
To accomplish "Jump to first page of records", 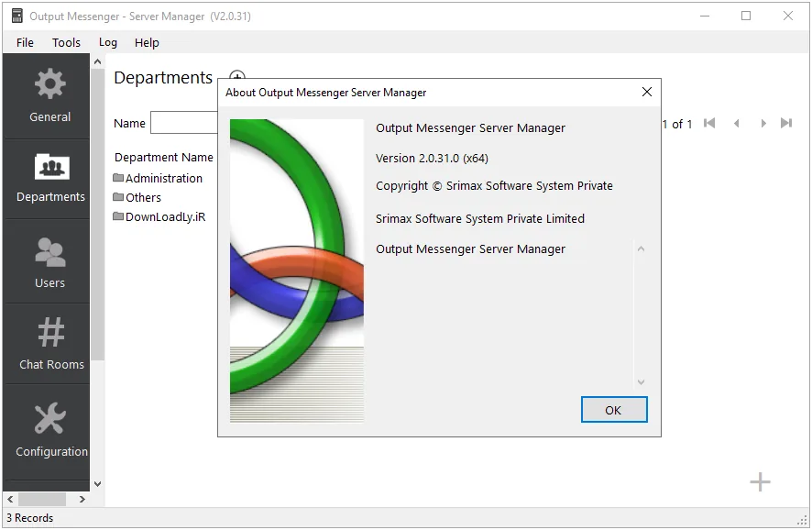I will 709,123.
